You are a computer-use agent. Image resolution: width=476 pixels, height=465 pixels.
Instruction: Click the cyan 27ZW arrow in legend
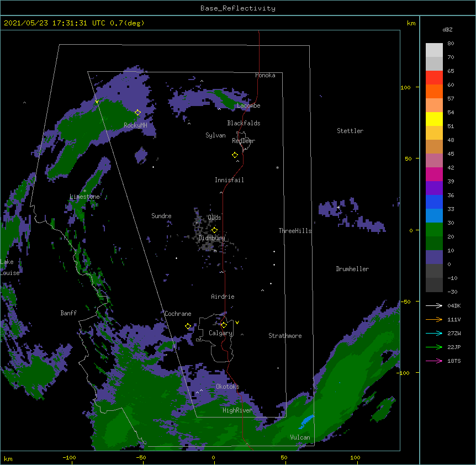click(x=434, y=333)
